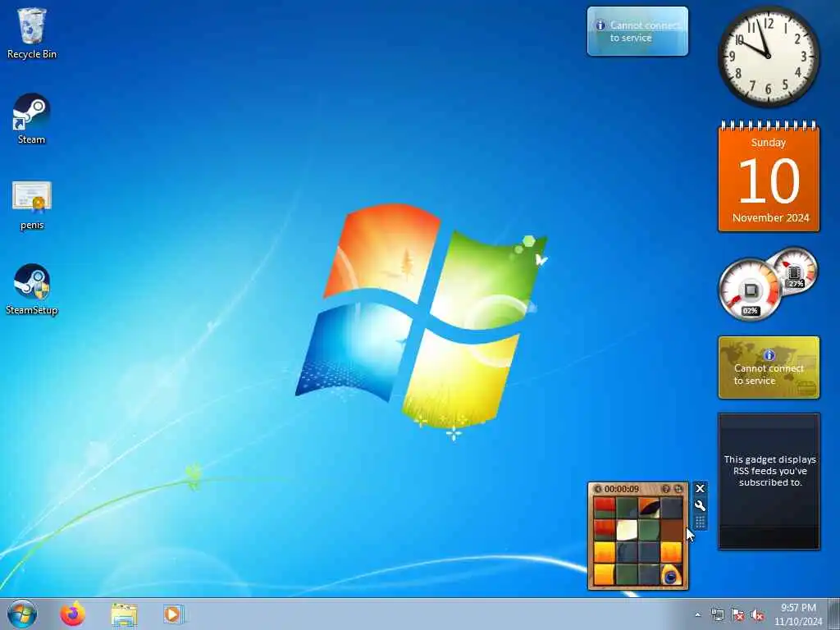The width and height of the screenshot is (840, 630).
Task: Click the info icon on the currency gadget
Action: click(x=769, y=355)
